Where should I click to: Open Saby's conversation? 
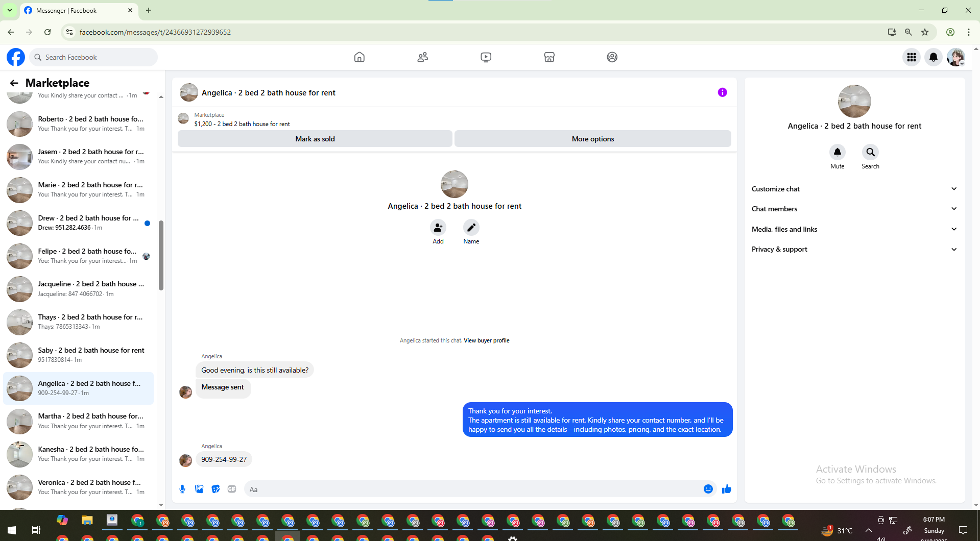click(x=78, y=355)
